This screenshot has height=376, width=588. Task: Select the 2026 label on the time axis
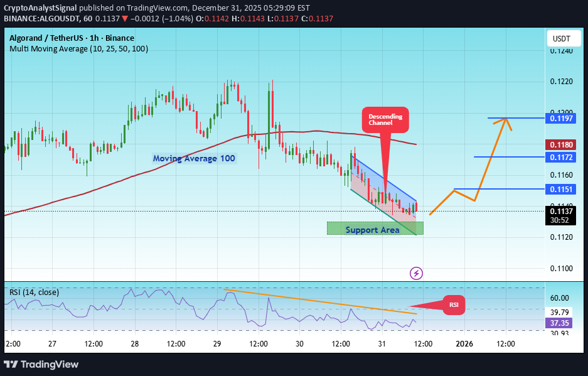click(x=464, y=344)
